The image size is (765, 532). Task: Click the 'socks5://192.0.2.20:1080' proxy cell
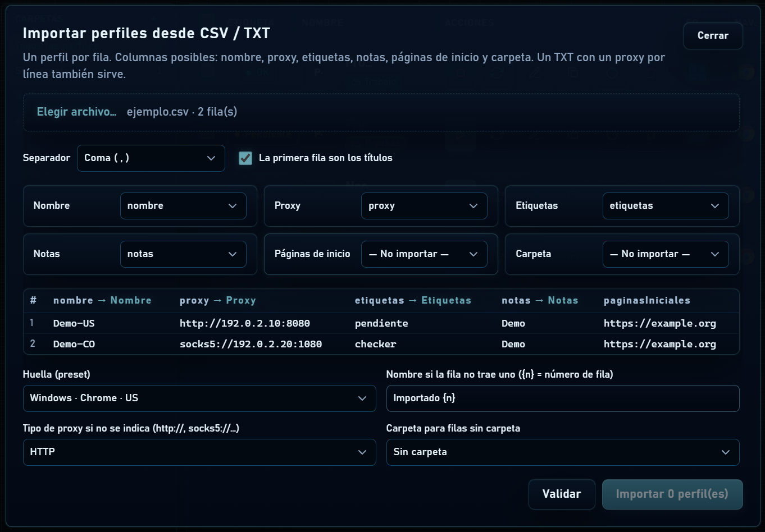(251, 344)
